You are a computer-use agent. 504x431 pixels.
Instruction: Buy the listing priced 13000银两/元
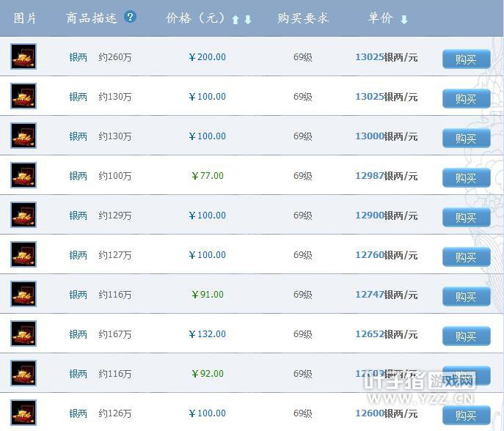coord(466,139)
